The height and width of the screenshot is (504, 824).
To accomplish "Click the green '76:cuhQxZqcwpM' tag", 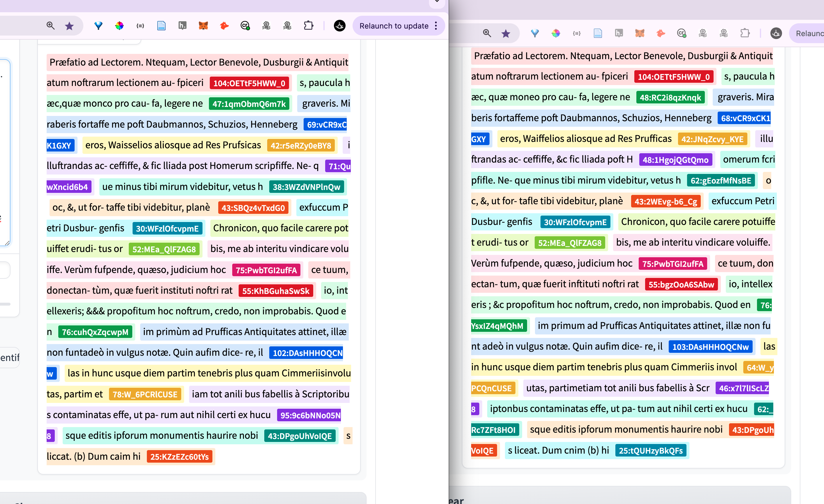I will (x=95, y=332).
